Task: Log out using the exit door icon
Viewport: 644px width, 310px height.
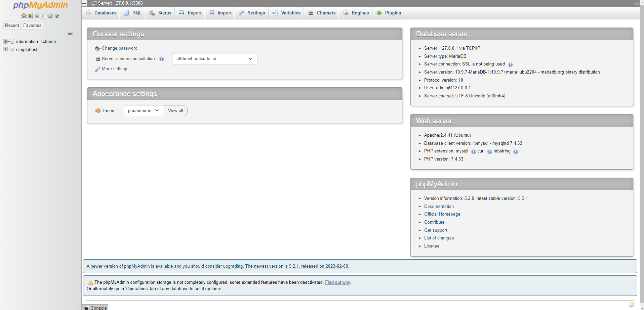Action: 31,16
